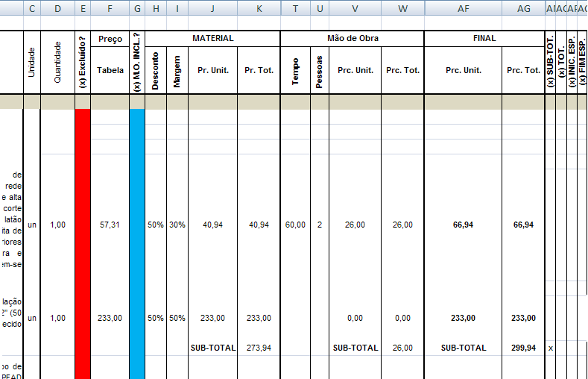Click the MATERIAL group header cell
Screen dimensions: 588x379
pos(212,39)
